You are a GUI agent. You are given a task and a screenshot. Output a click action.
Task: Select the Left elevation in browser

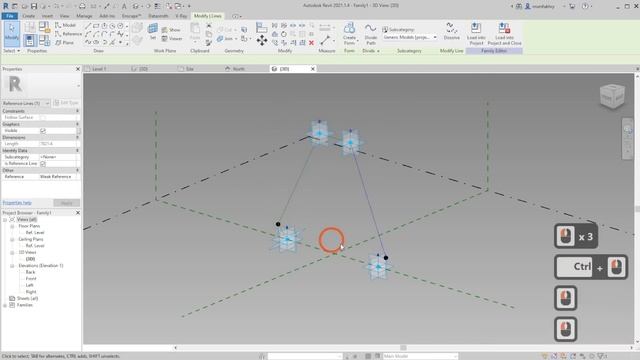[x=29, y=285]
